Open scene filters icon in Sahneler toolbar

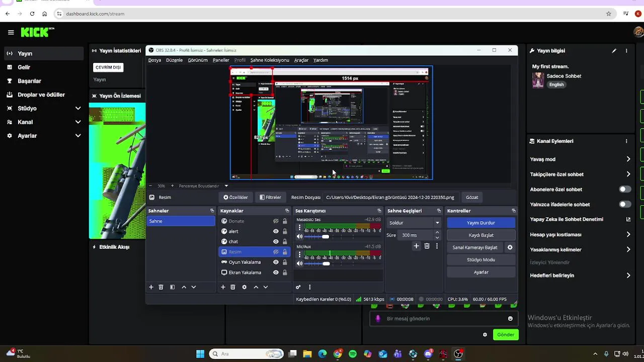172,287
